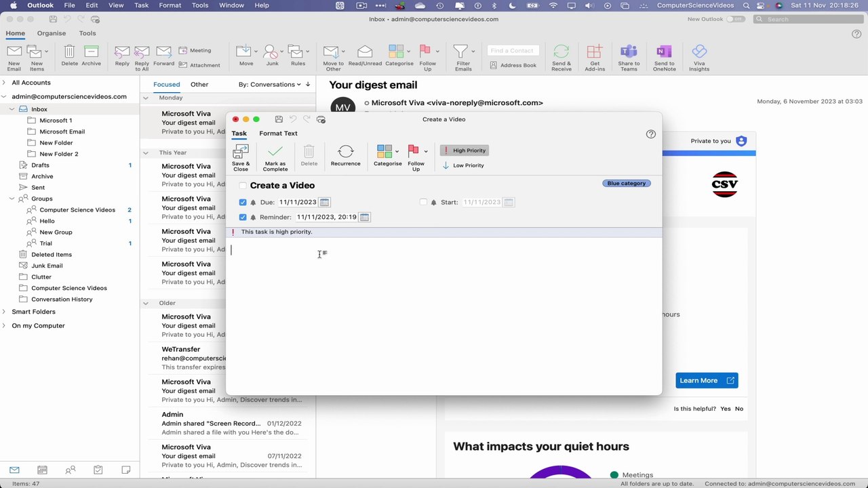Click Follow Up flag in task window
This screenshot has height=488, width=868.
(x=414, y=151)
